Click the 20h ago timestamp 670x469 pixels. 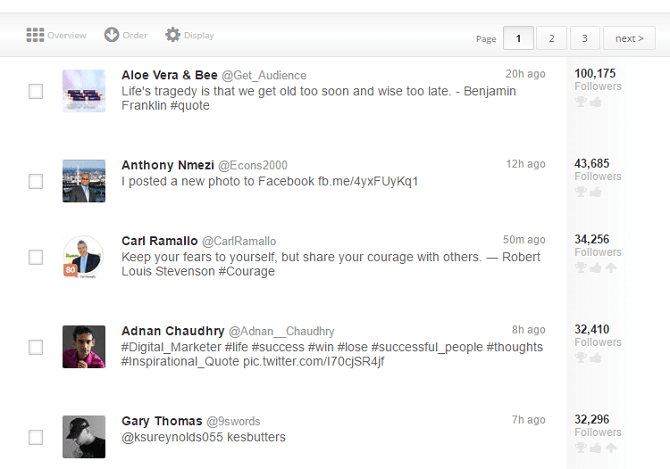pos(525,74)
